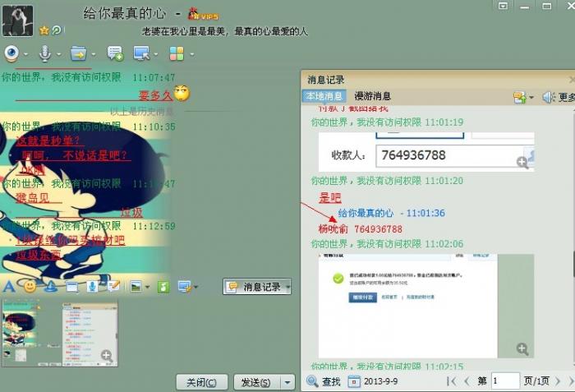Click the history panel vertical scrollbar
This screenshot has height=392, width=575.
(573, 265)
